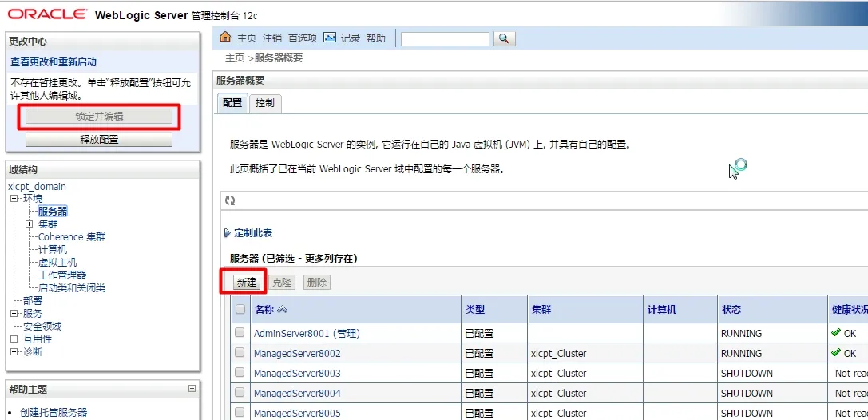Collapse the 环境 tree node
This screenshot has height=420, width=868.
(14, 199)
